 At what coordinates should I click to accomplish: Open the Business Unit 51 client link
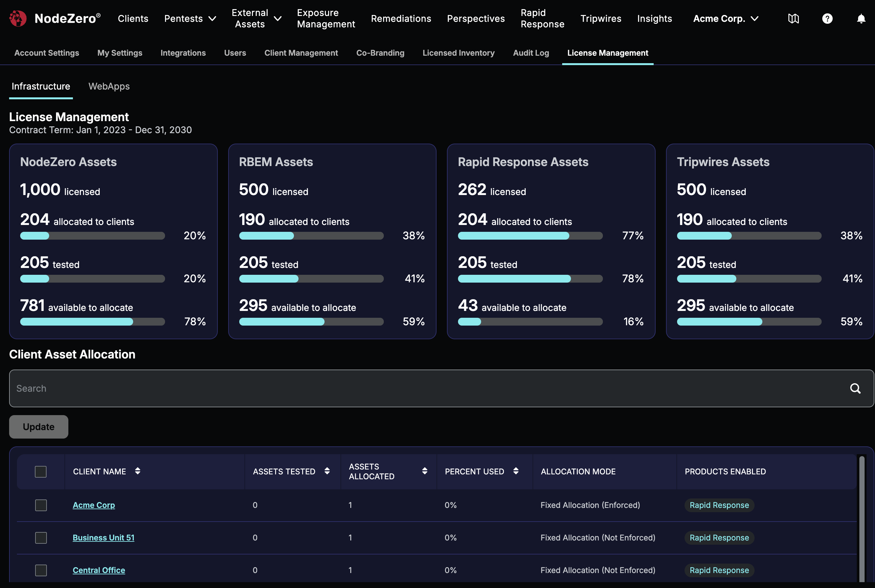(x=104, y=538)
